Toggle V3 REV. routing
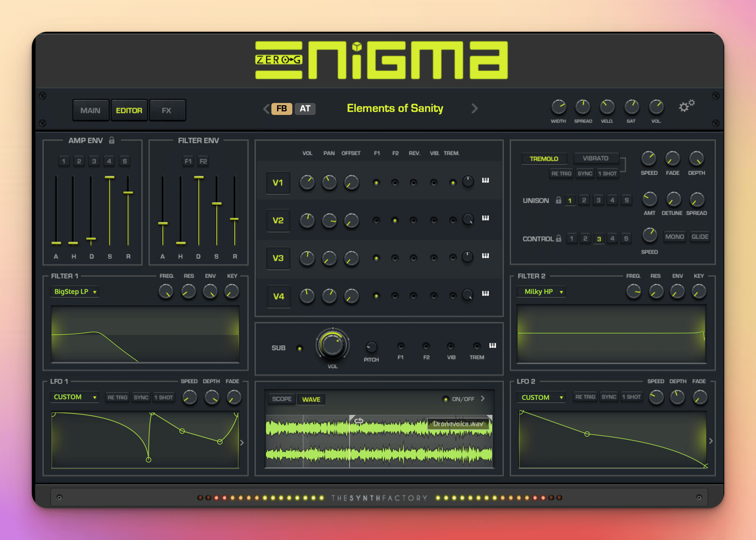 click(x=414, y=258)
